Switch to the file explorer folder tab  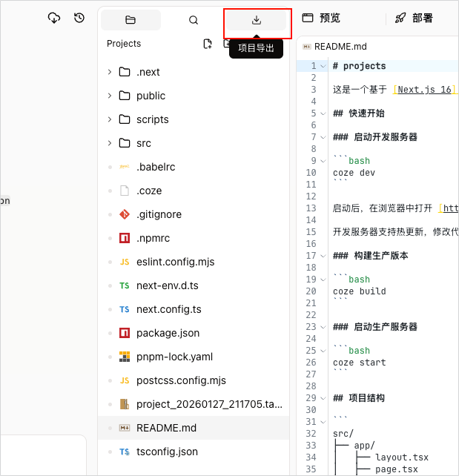131,20
